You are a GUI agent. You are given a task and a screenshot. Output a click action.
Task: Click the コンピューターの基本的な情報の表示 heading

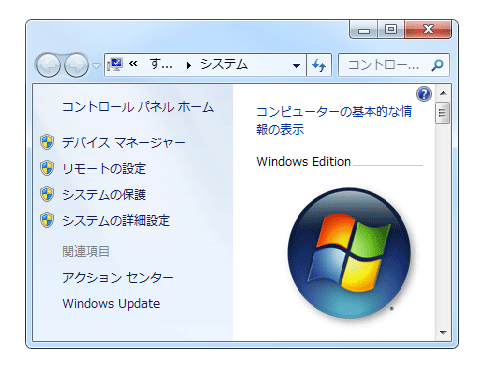(x=334, y=120)
